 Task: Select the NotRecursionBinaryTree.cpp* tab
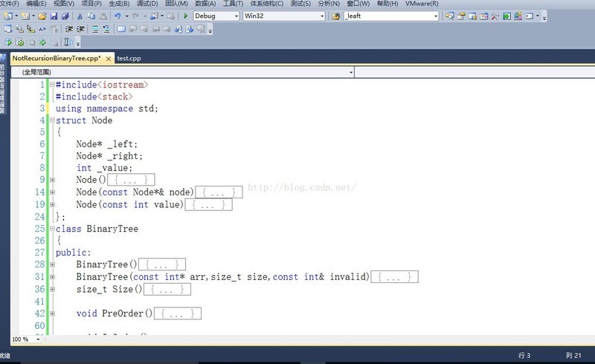tap(57, 59)
